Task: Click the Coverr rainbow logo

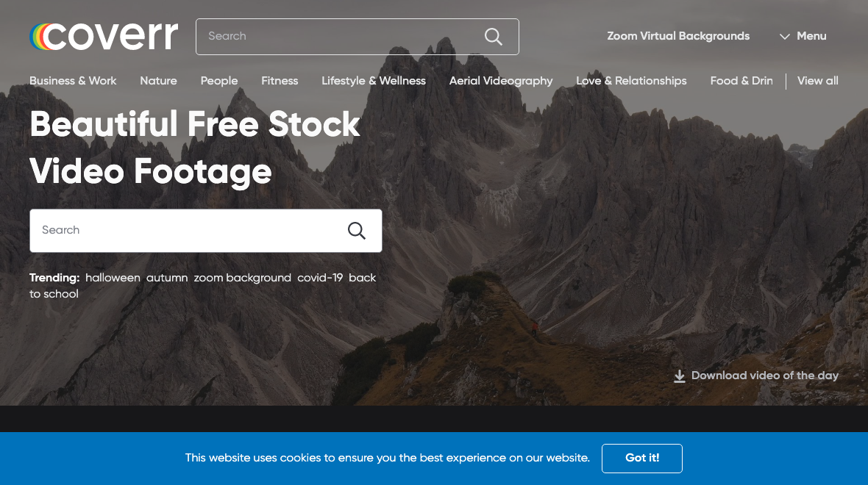Action: point(104,37)
